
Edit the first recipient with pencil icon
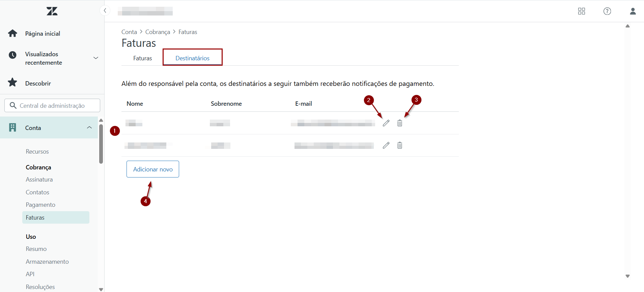[x=386, y=123]
